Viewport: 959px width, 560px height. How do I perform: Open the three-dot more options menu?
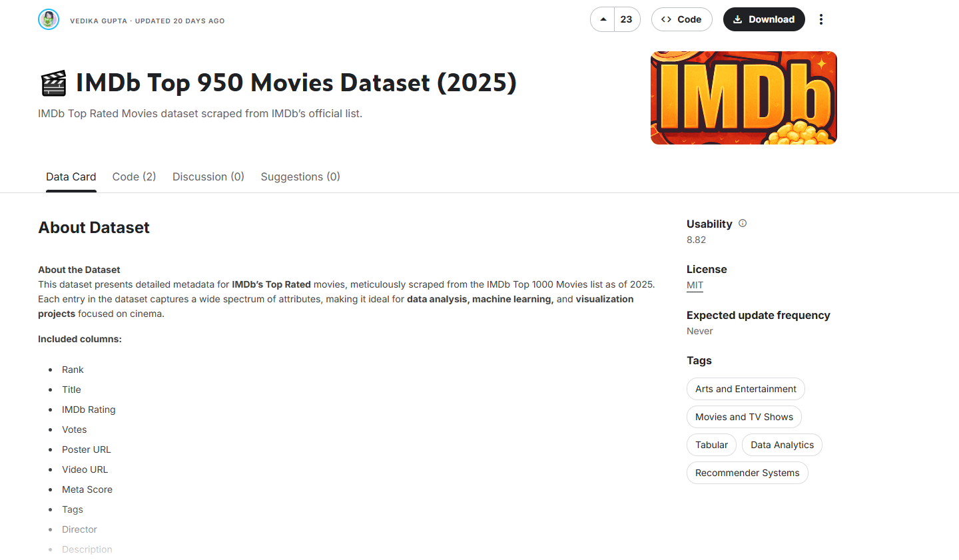821,19
